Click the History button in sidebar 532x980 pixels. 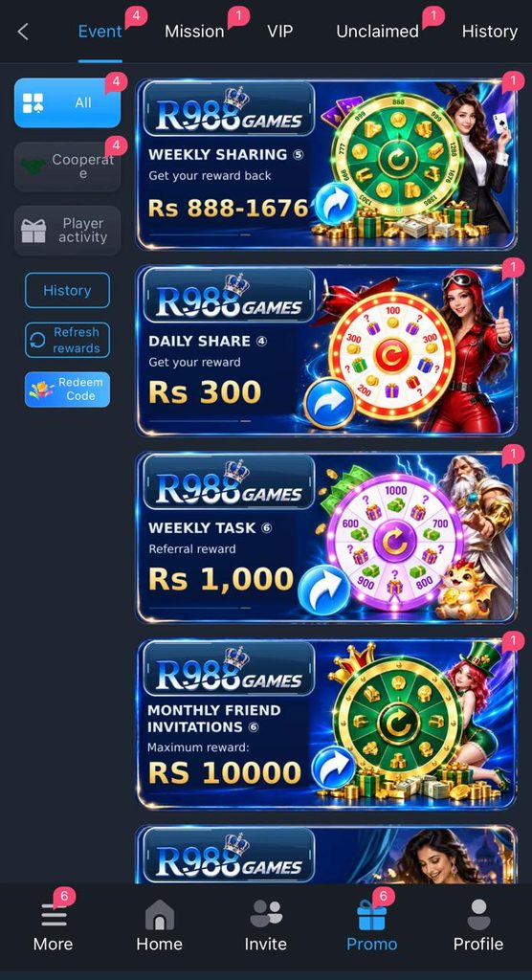click(68, 291)
